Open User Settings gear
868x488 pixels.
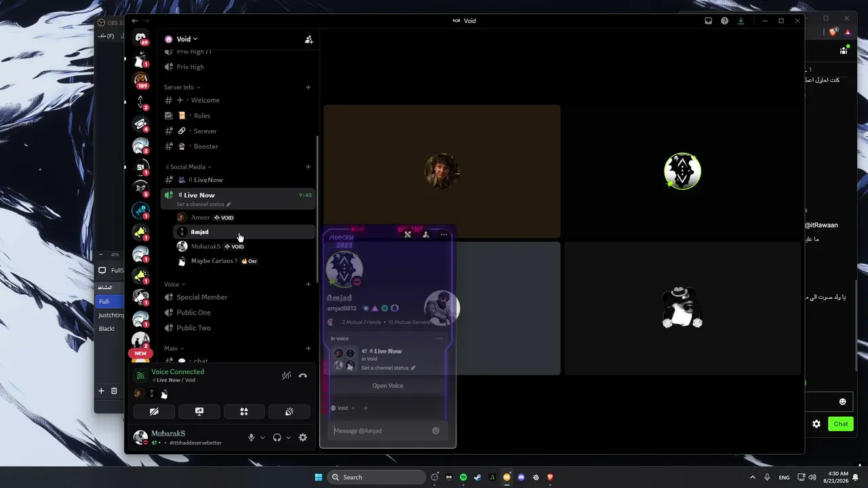point(302,438)
